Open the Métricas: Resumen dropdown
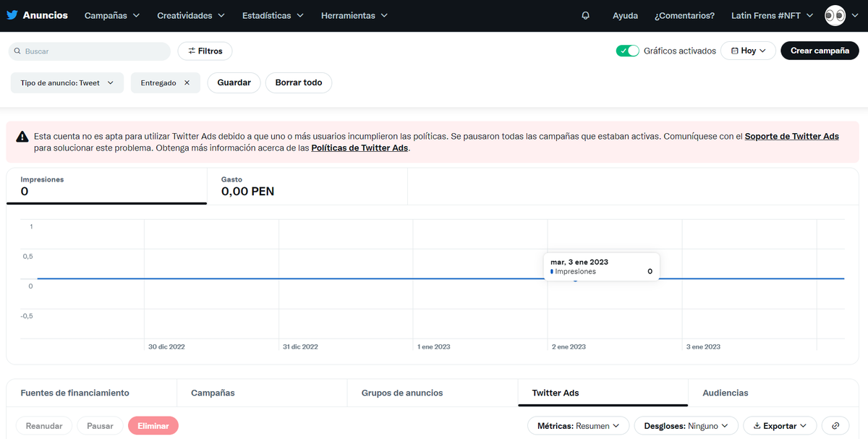Viewport: 868px width, 439px height. click(579, 426)
